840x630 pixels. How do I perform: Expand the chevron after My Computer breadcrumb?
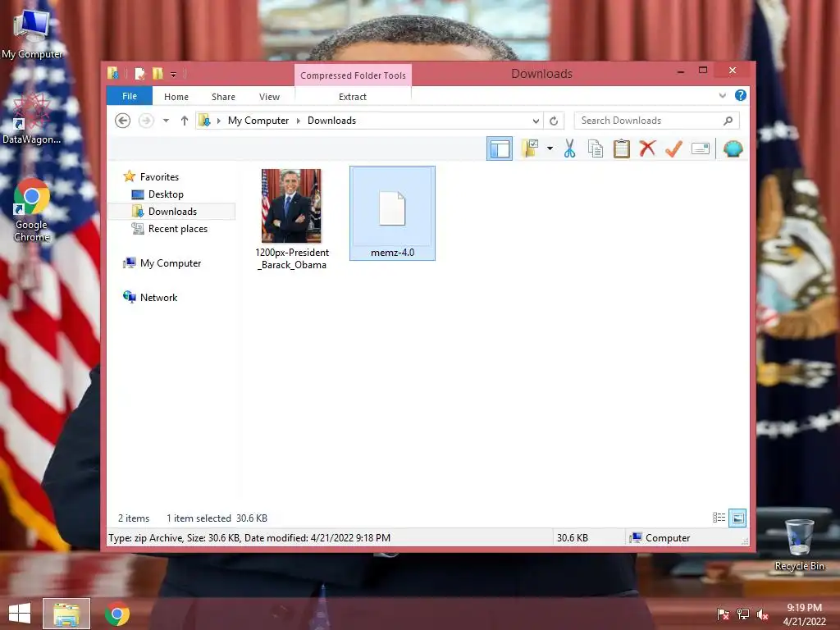pos(299,121)
